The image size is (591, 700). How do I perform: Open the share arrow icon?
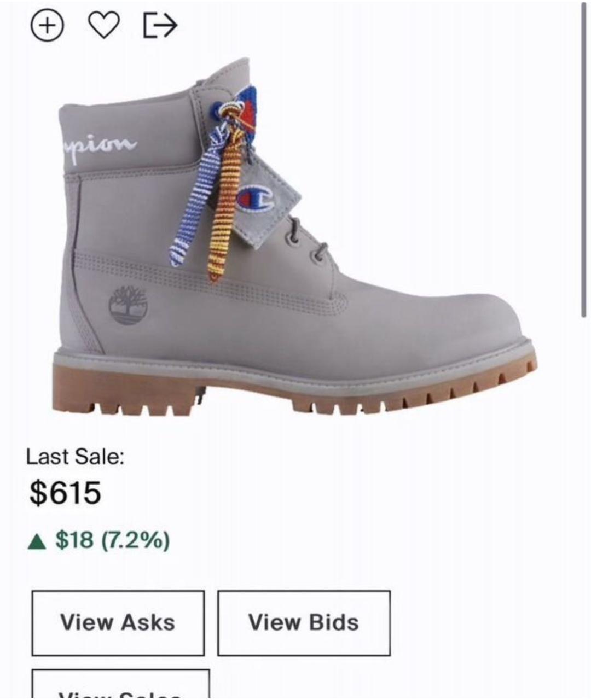coord(159,25)
